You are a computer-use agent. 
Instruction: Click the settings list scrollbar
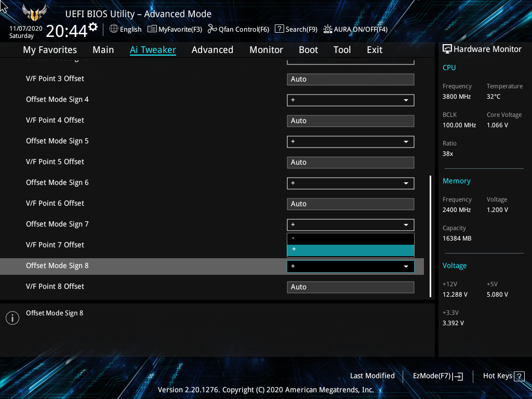point(430,236)
